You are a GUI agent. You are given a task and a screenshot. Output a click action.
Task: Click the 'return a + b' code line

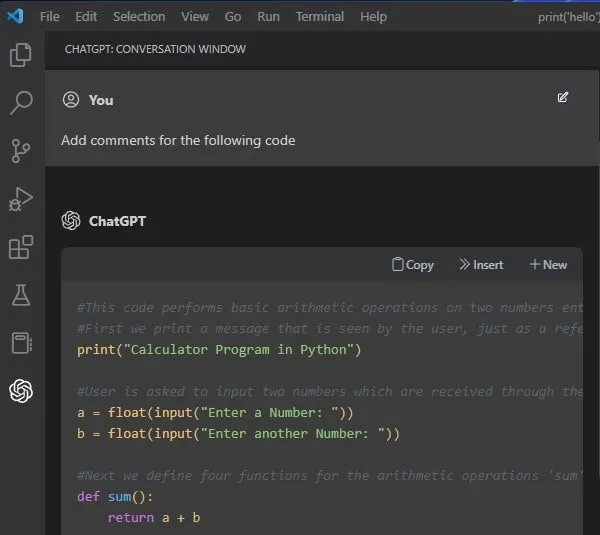tap(154, 518)
